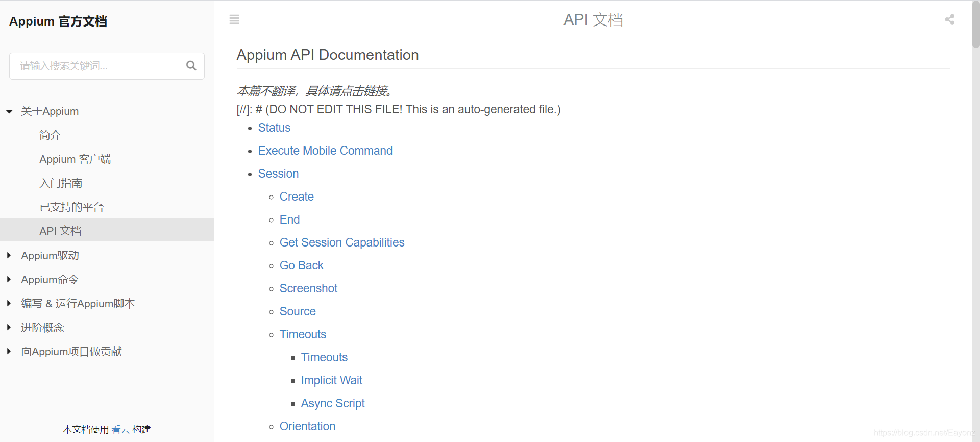
Task: Open the Orientation link
Action: coord(307,426)
